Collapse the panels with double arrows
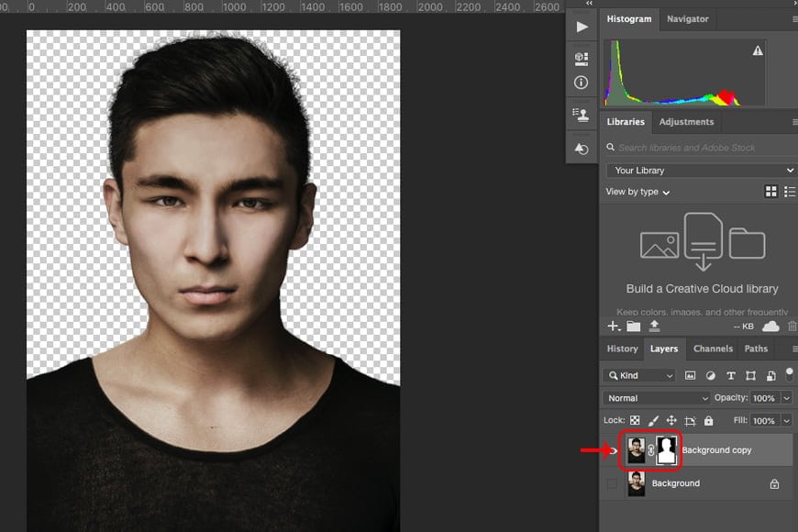798x532 pixels. pyautogui.click(x=589, y=3)
